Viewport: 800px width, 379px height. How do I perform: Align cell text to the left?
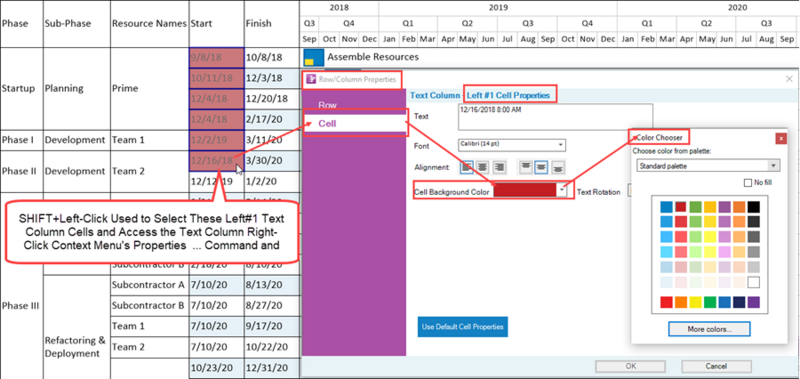point(467,167)
